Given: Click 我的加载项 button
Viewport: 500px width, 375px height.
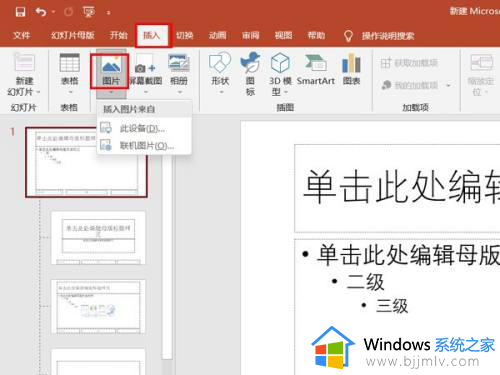Looking at the screenshot, I should pyautogui.click(x=410, y=85).
